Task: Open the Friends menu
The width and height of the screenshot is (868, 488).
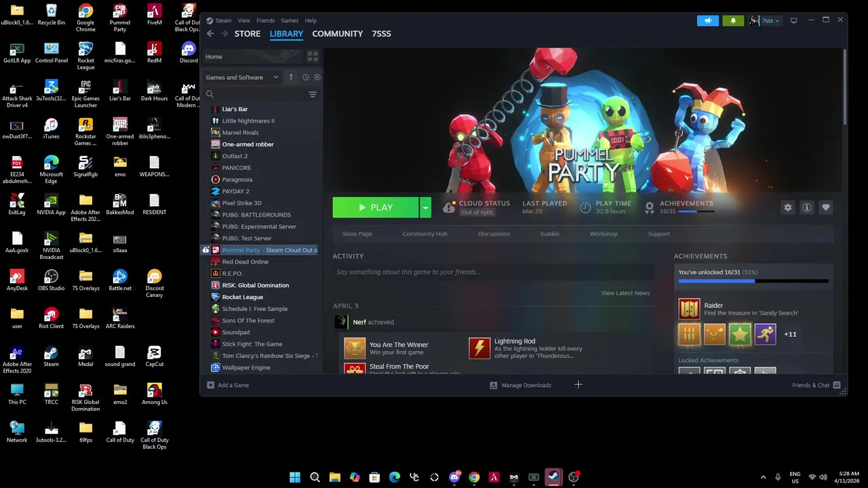Action: pyautogui.click(x=266, y=20)
